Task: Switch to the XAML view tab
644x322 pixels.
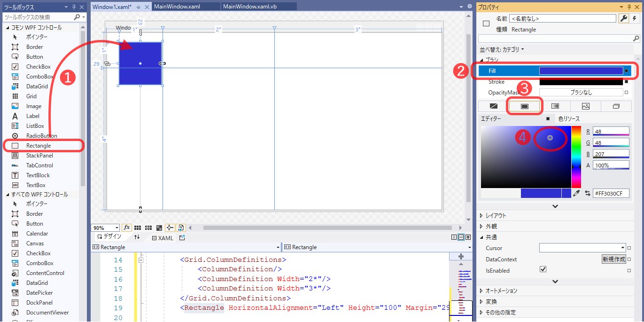Action: click(x=163, y=238)
